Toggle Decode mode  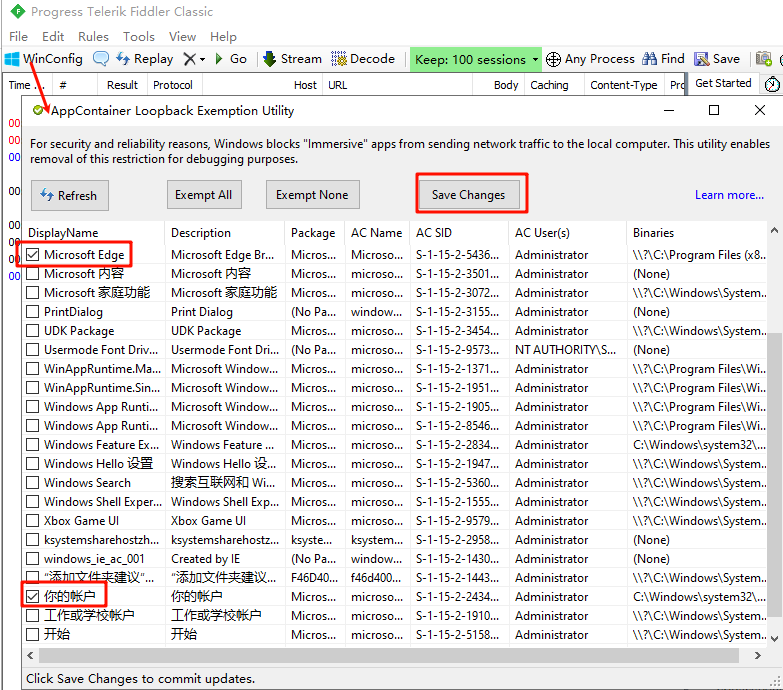point(363,59)
